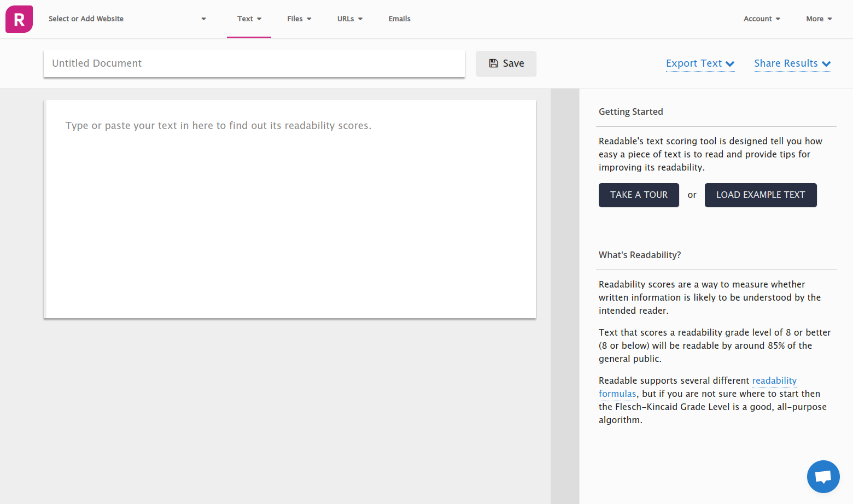Viewport: 853px width, 504px height.
Task: Go to the Emails section
Action: (399, 19)
